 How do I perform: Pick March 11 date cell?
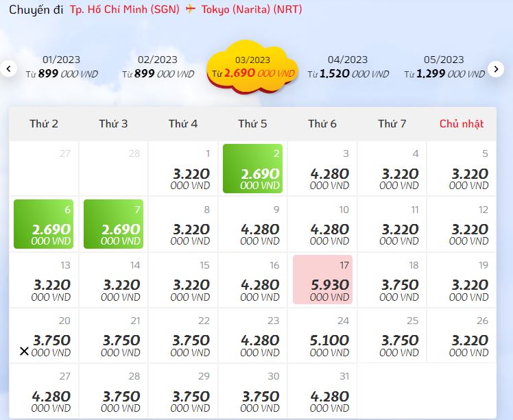coord(392,224)
